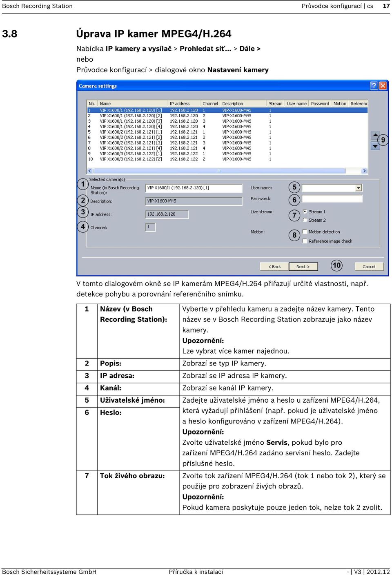Go to previous step with Back button
392x575 pixels.
point(274,267)
